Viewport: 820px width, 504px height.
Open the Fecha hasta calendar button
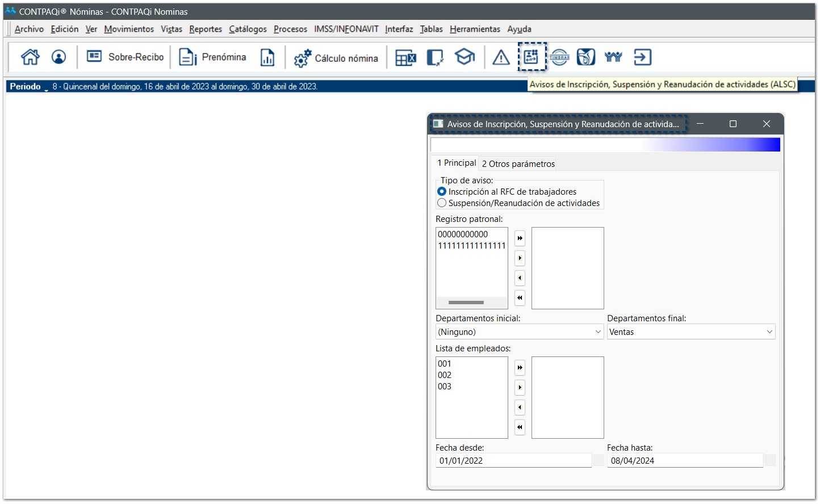tap(770, 460)
